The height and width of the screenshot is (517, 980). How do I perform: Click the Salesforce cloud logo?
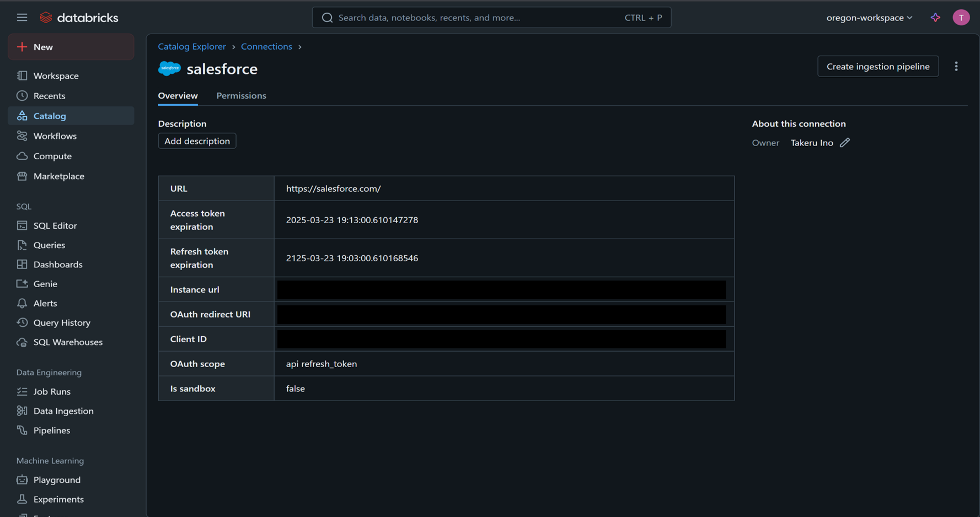[169, 68]
